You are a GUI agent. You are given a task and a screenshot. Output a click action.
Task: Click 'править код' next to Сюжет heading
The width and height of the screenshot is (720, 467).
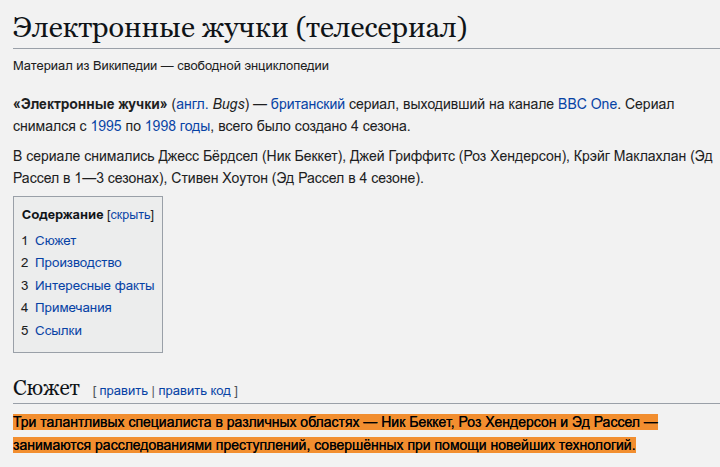coord(195,391)
